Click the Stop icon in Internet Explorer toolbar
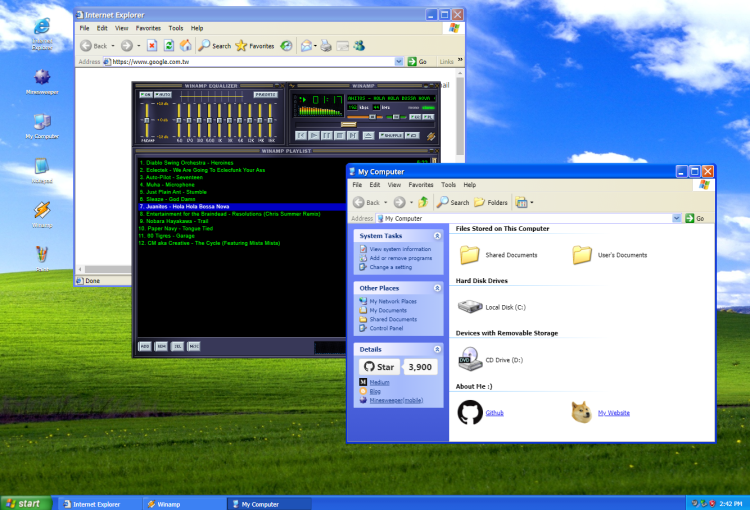The height and width of the screenshot is (510, 750). click(x=152, y=45)
